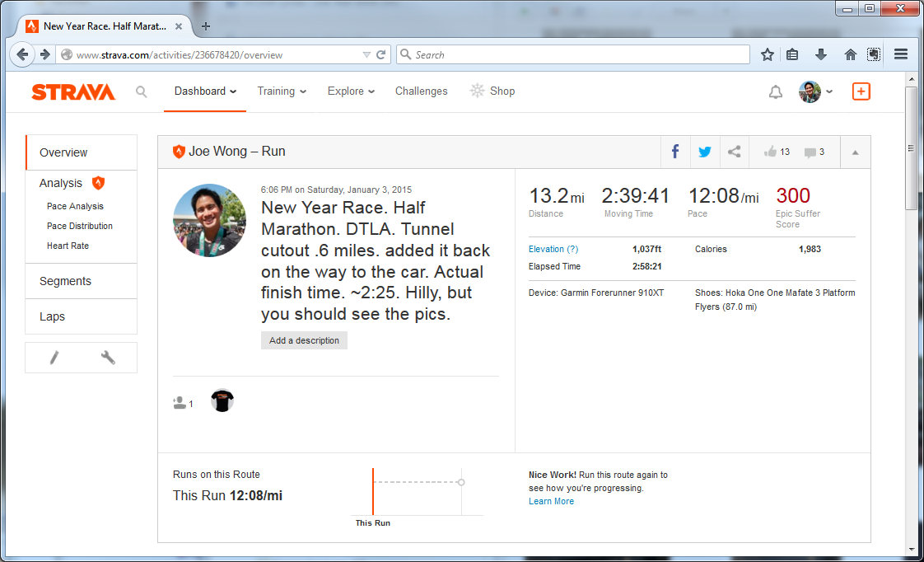Click the share icon in activity header
Screen dimensions: 924x562
pos(735,152)
